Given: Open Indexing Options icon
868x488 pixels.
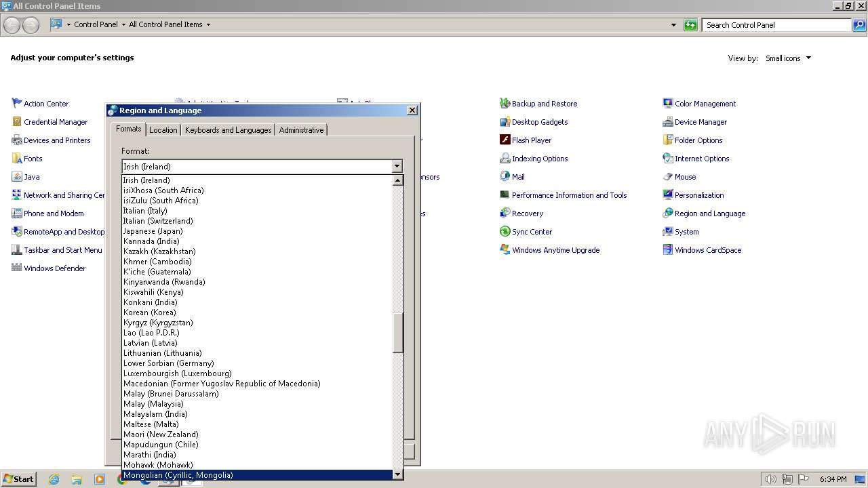Looking at the screenshot, I should pos(505,159).
